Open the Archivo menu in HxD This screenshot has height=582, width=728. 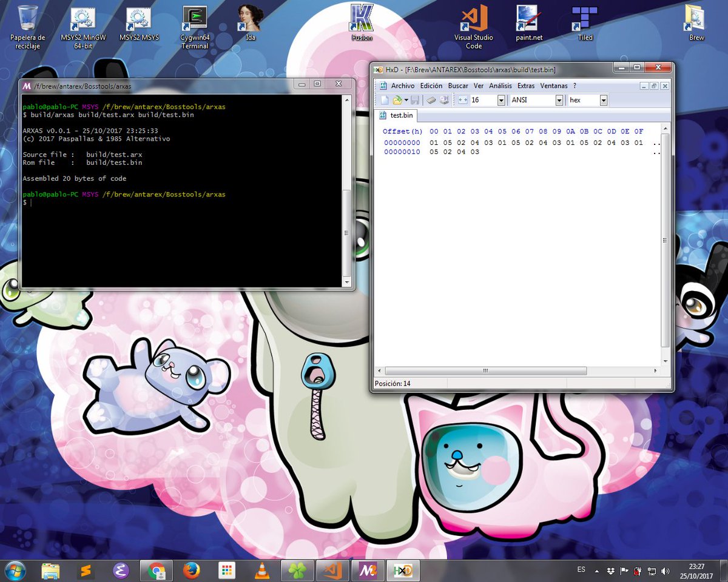[403, 86]
